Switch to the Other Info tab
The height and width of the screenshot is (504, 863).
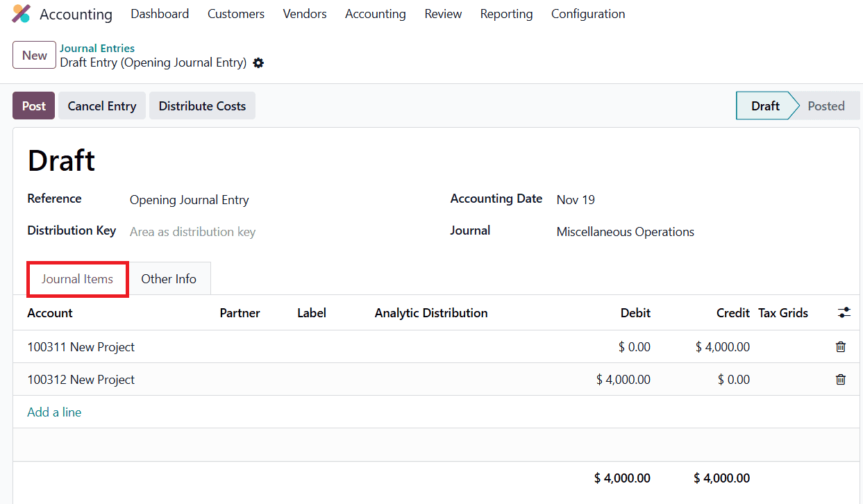pyautogui.click(x=169, y=278)
